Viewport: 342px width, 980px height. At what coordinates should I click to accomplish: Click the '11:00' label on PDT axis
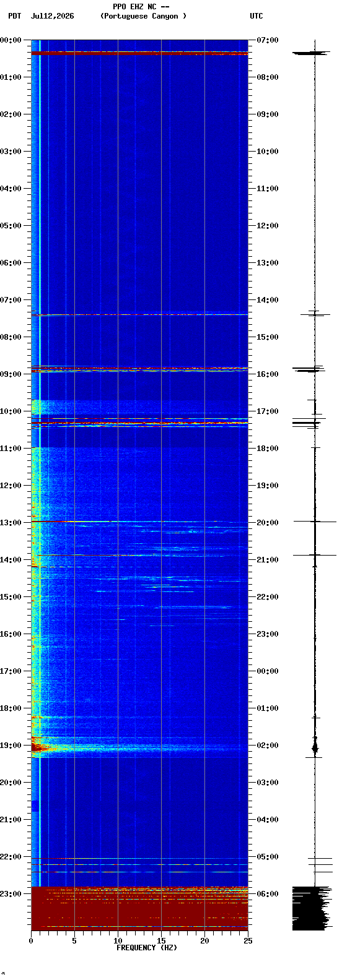[11, 449]
